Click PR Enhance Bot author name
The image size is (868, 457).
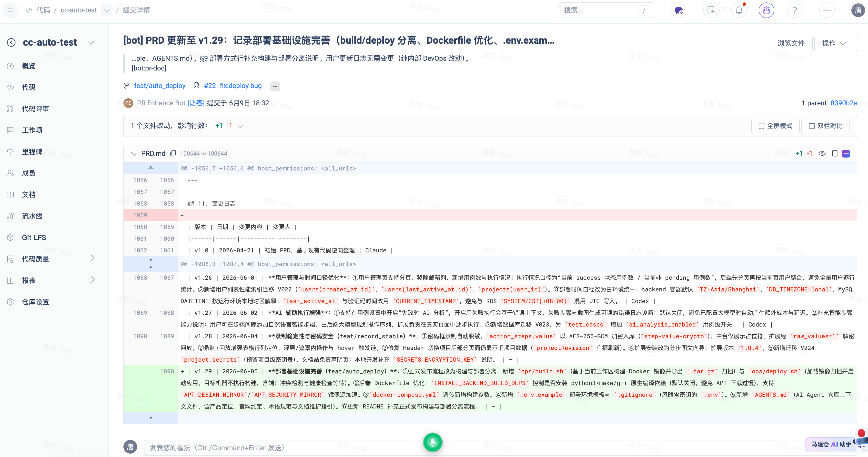[x=161, y=103]
